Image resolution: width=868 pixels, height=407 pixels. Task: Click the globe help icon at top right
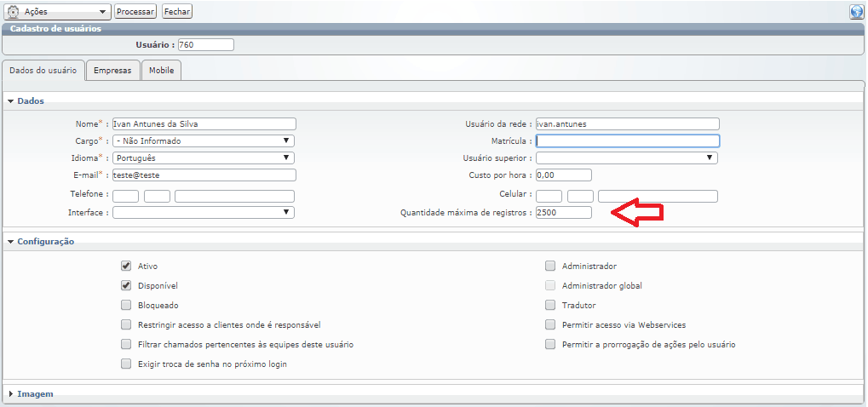(856, 12)
